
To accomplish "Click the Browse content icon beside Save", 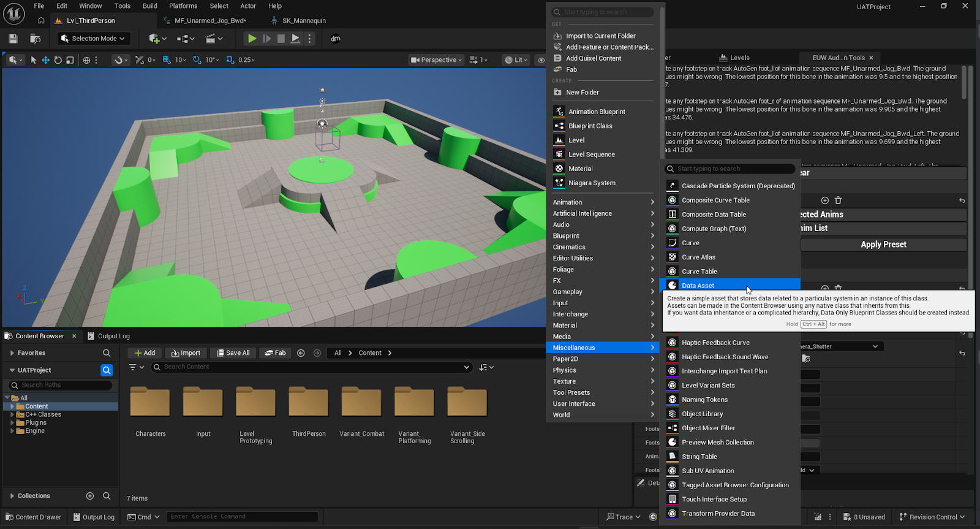I will pos(36,39).
